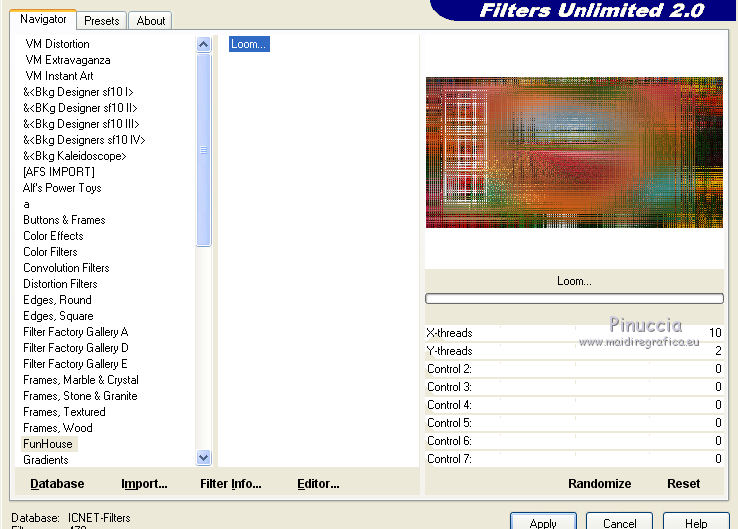Open Filter Info...
Image resolution: width=738 pixels, height=529 pixels.
click(x=231, y=484)
